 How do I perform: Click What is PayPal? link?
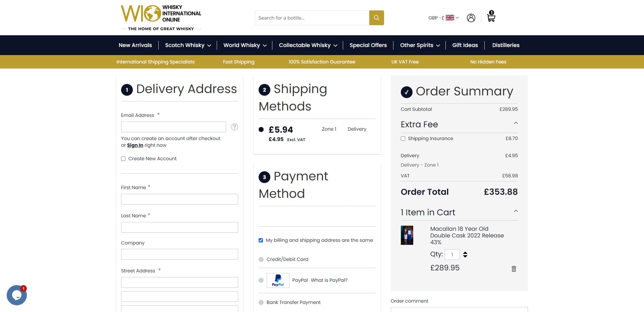pos(329,280)
